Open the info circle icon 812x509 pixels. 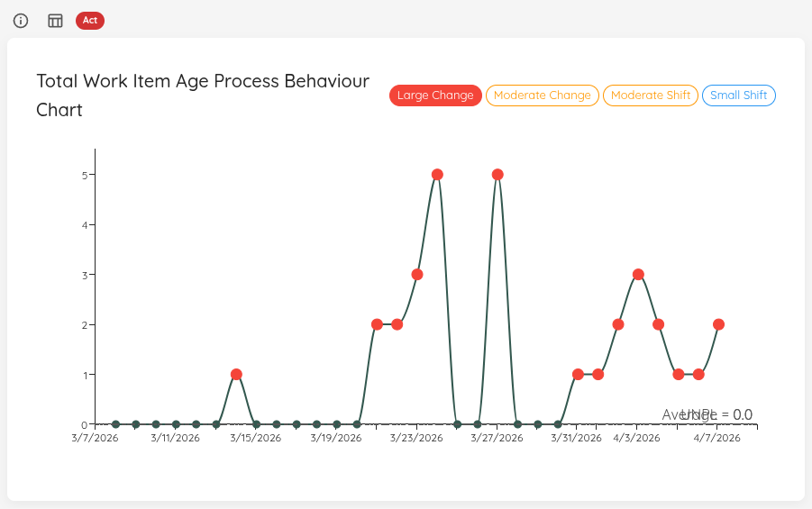coord(21,21)
